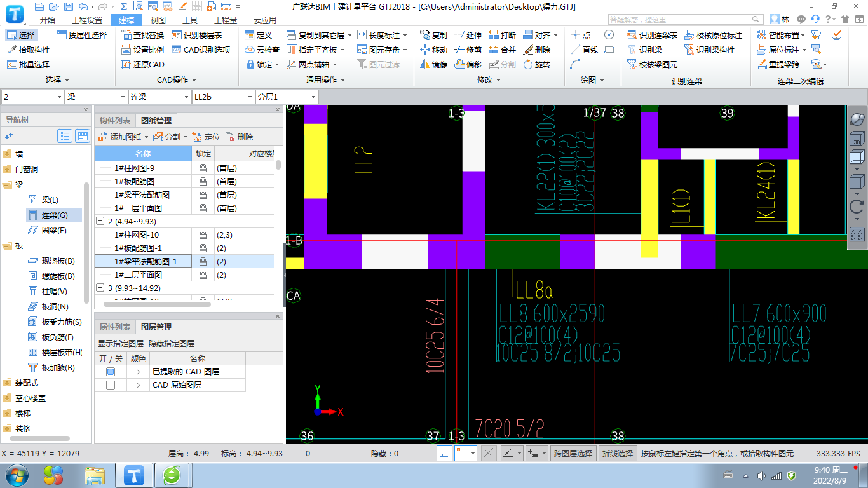This screenshot has width=868, height=488.
Task: Click the 删除 delete tool in ribbon
Action: tap(537, 50)
